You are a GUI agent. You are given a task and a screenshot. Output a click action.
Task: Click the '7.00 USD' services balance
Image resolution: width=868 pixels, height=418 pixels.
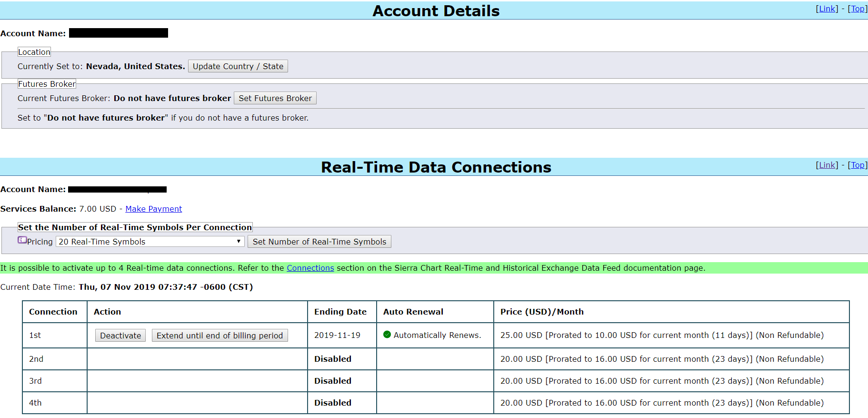(98, 209)
